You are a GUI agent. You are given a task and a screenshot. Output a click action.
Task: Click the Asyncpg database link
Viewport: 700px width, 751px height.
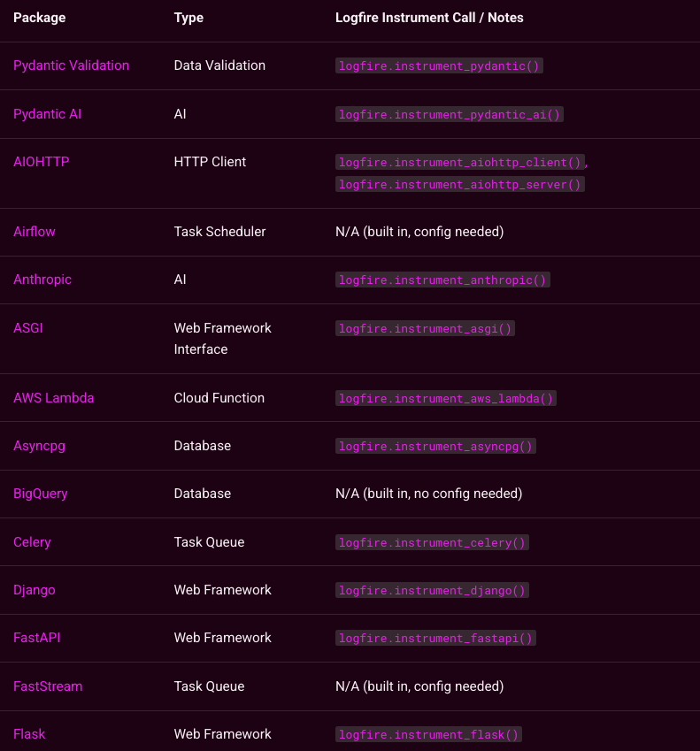click(39, 446)
